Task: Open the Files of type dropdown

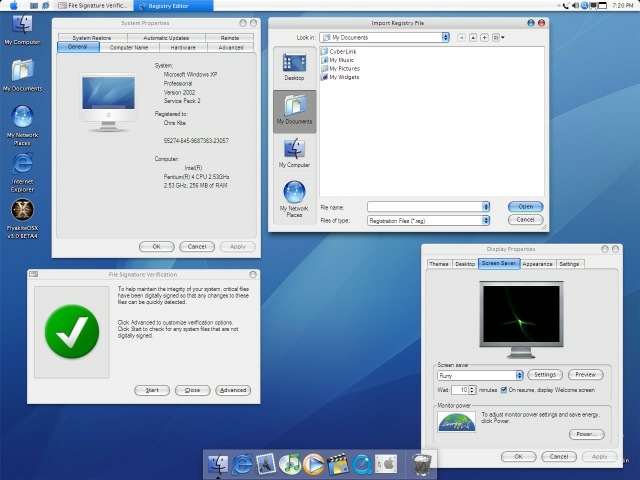Action: [x=486, y=220]
